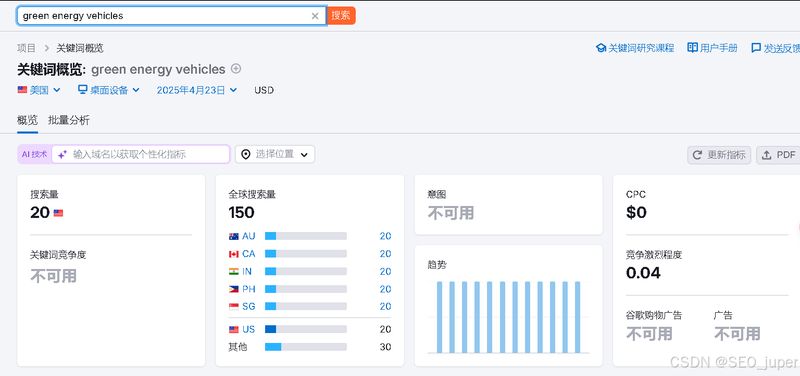The height and width of the screenshot is (376, 800).
Task: Click the 谷歌购物广告 label
Action: (x=654, y=315)
